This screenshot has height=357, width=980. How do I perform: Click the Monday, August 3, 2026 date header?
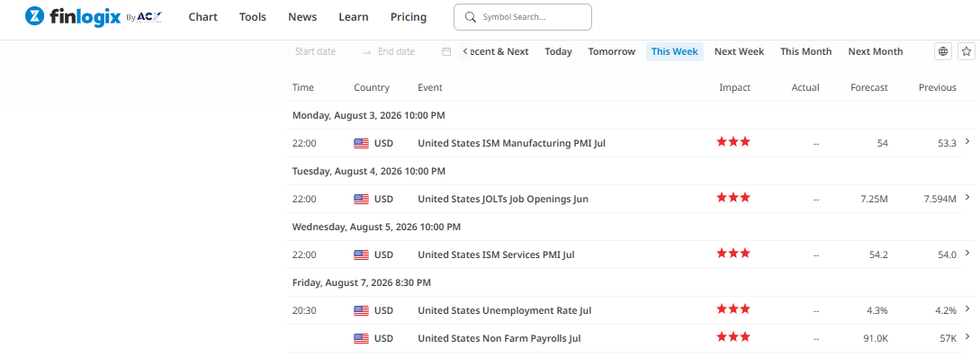point(368,115)
